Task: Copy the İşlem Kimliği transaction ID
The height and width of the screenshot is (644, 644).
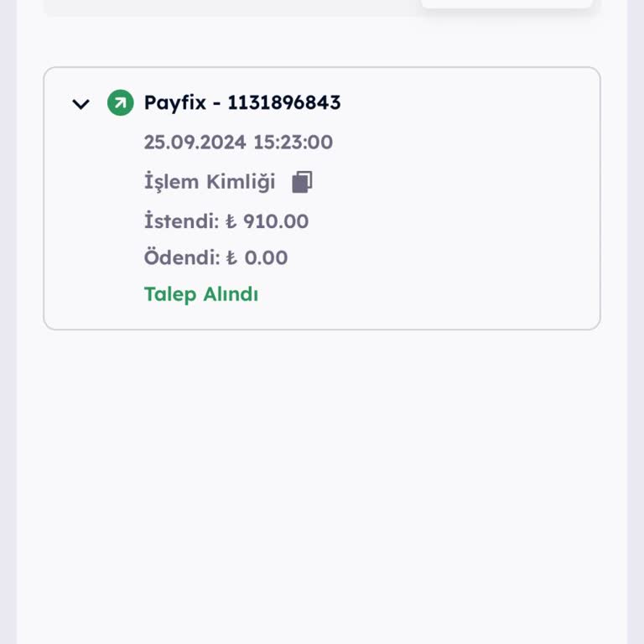Action: point(302,182)
